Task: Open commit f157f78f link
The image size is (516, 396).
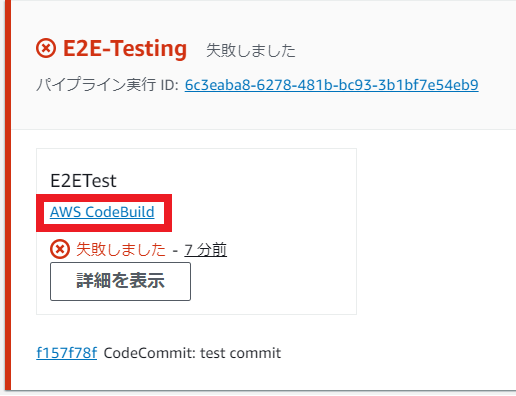Action: 67,353
